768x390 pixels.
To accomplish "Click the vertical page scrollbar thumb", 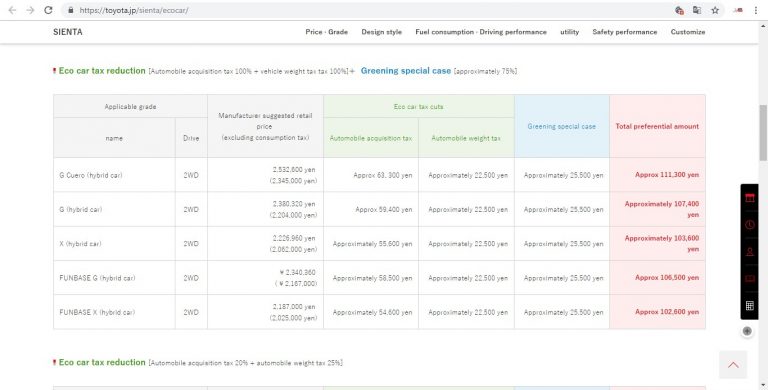I will point(763,132).
